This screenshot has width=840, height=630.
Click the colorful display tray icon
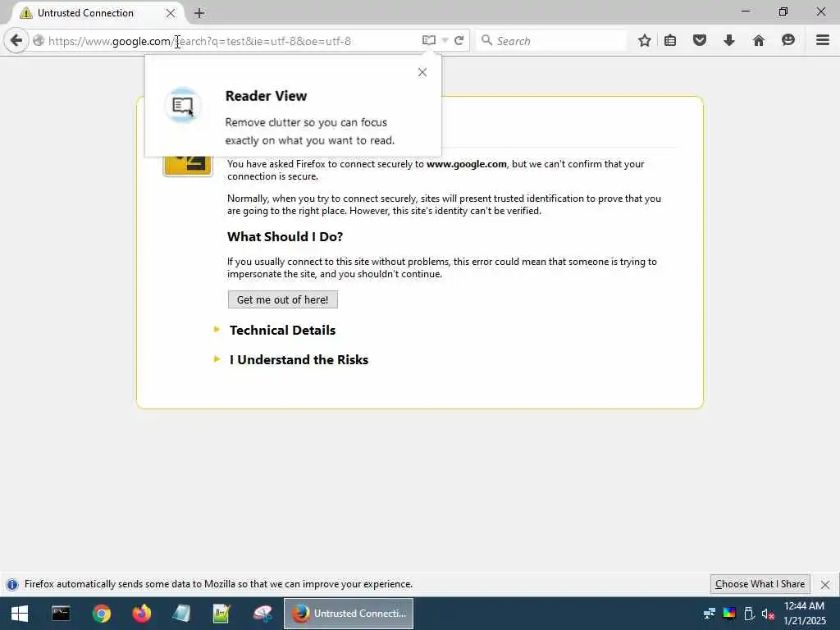[x=729, y=614]
